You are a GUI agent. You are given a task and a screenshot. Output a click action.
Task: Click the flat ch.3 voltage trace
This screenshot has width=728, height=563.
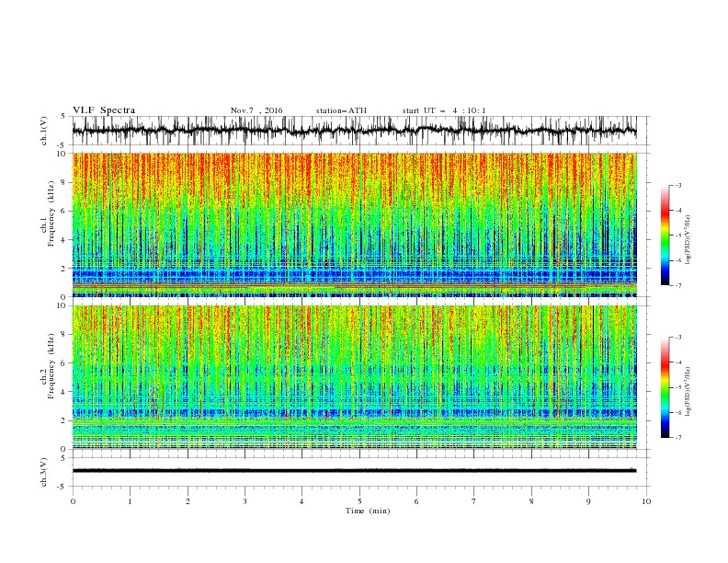click(x=354, y=471)
